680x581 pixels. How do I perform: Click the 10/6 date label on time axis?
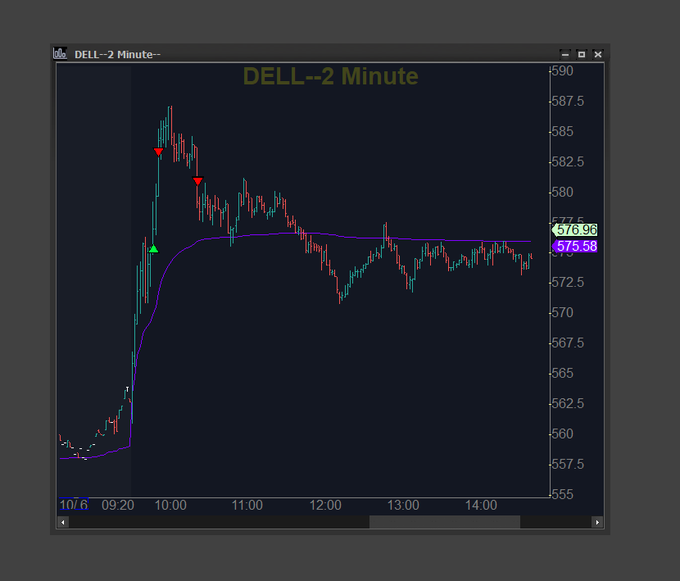pos(74,504)
